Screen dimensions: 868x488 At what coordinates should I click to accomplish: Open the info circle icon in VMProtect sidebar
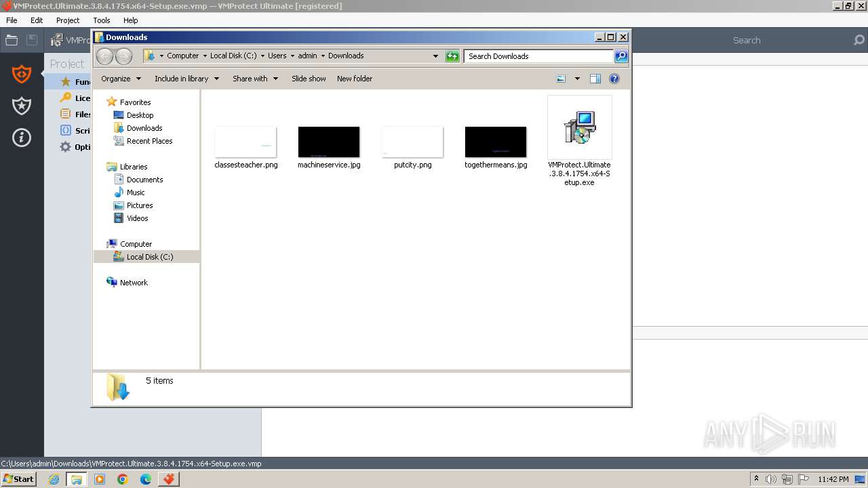tap(22, 138)
